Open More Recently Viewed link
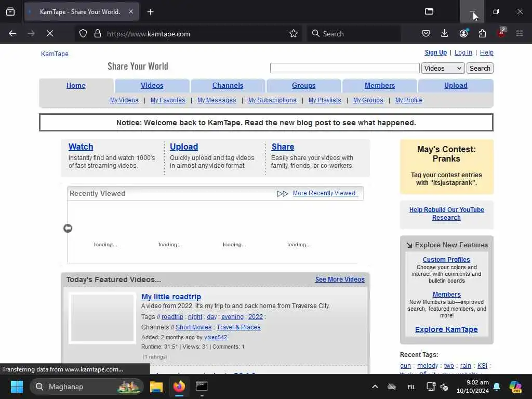Viewport: 532px width, 399px height. (325, 193)
